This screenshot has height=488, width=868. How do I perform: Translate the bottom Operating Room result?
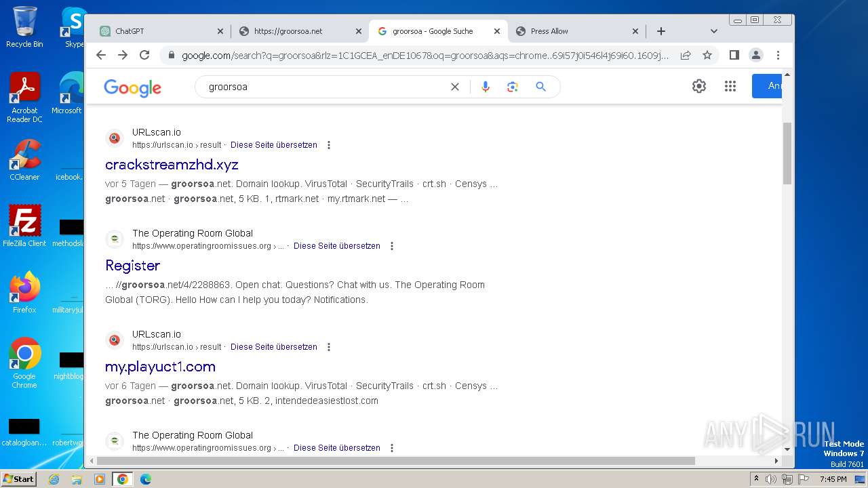(x=337, y=448)
